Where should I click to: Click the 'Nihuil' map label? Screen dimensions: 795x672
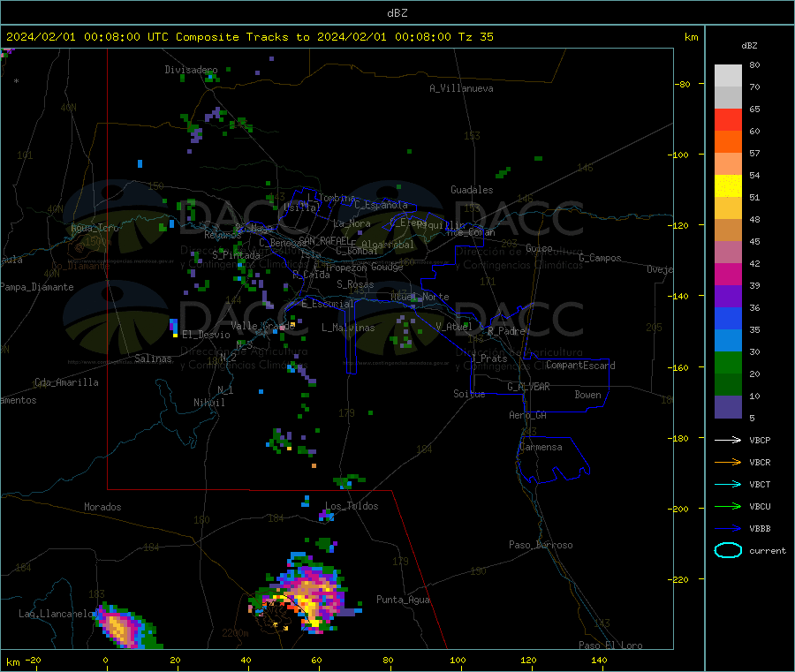click(x=209, y=403)
